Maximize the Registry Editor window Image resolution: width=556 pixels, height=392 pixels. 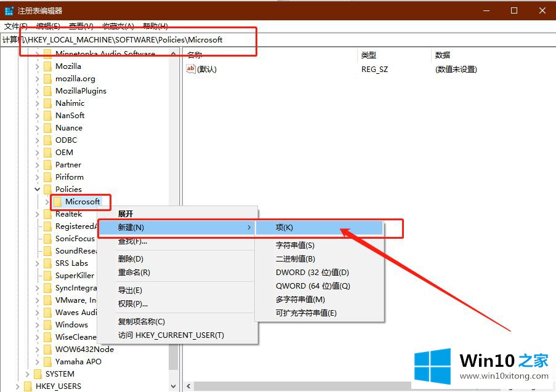coord(514,10)
